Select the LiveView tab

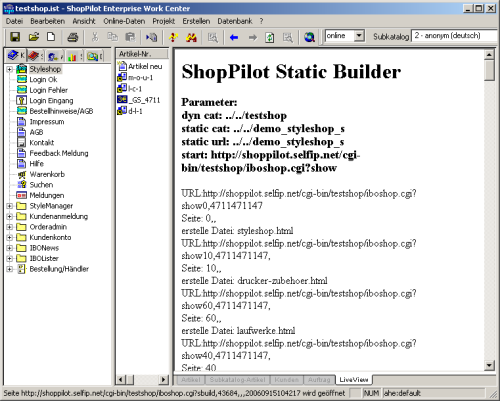[x=353, y=380]
